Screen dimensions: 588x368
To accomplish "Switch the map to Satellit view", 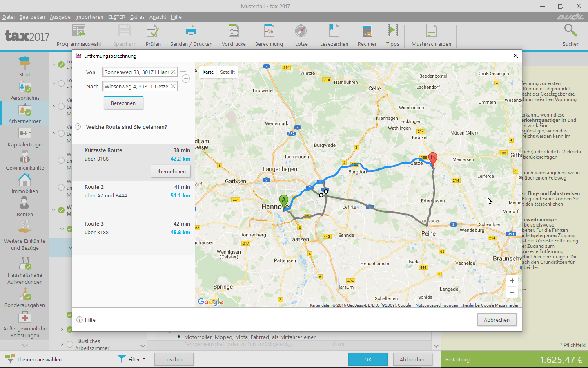I will click(x=227, y=72).
